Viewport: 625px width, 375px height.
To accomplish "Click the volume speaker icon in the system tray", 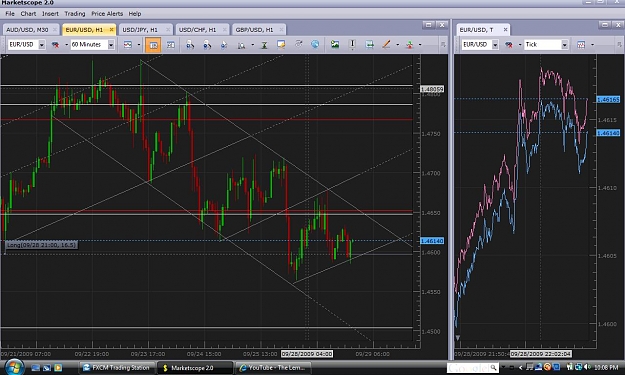I will click(588, 367).
